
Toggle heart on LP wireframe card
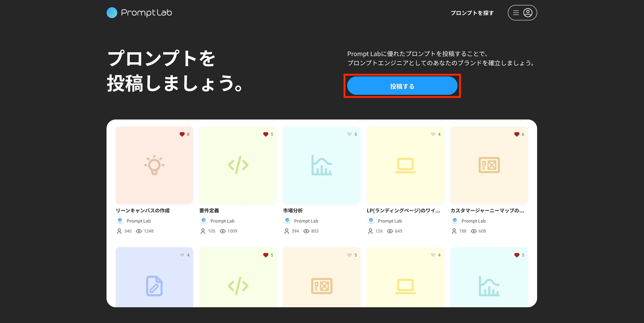[433, 134]
